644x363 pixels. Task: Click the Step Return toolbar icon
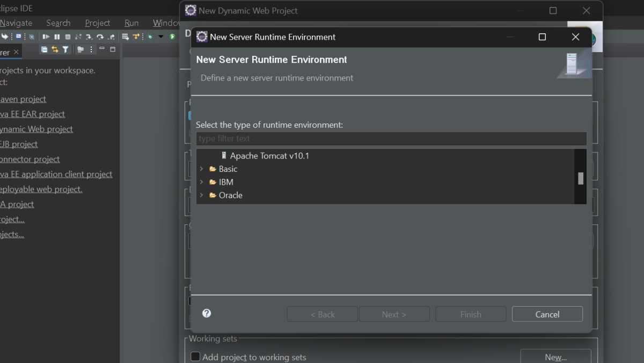[x=111, y=37]
